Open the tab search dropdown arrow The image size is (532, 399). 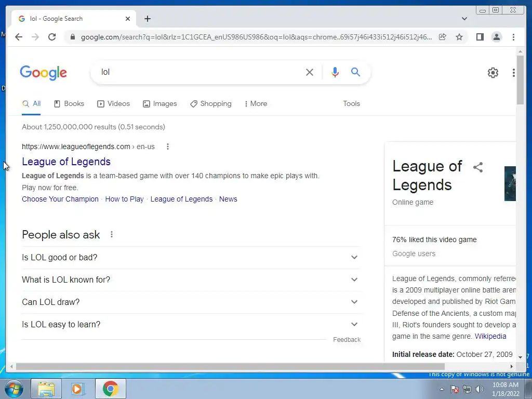464,19
